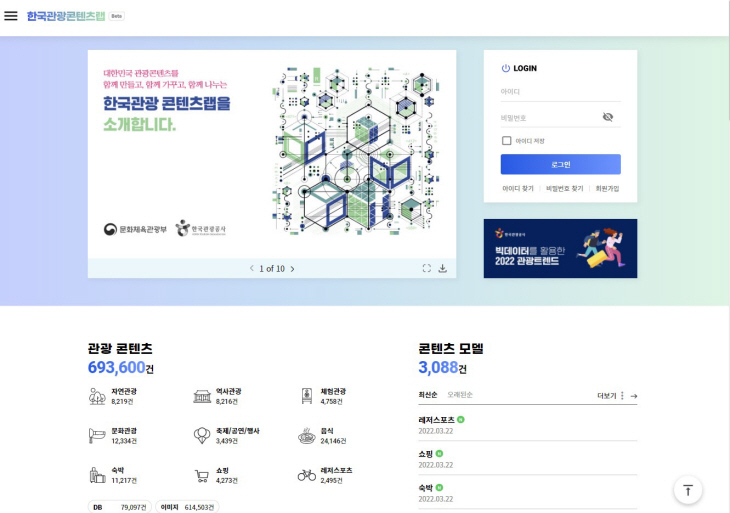Viewport: 730px width, 513px height.
Task: Open the 2022 관광트렌드 banner
Action: pos(560,249)
